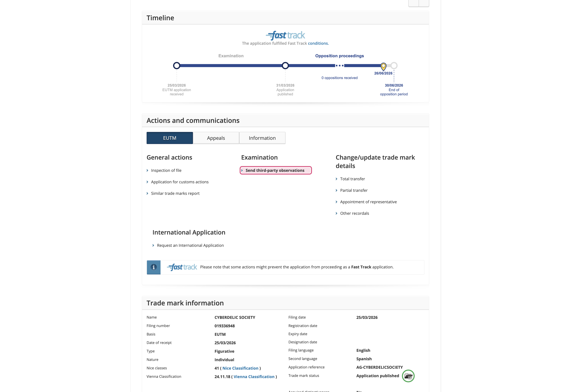Viewport: 571px width, 392px height.
Task: Click the International Application heading
Action: pos(189,233)
